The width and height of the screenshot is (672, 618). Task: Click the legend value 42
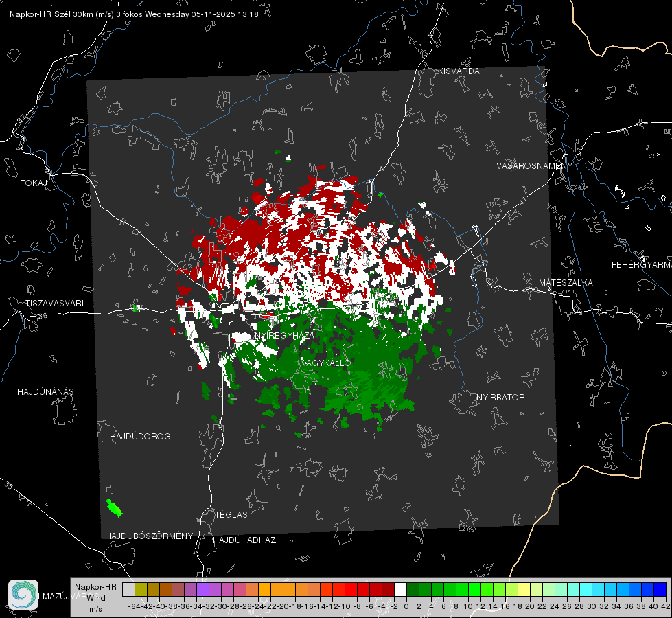(666, 606)
